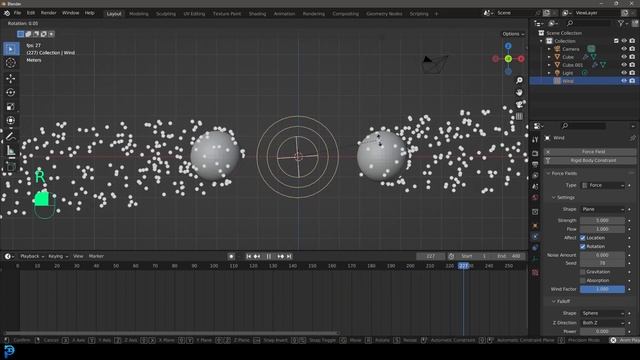Hide the Cube object in viewport
Image resolution: width=640 pixels, height=360 pixels.
click(x=624, y=57)
